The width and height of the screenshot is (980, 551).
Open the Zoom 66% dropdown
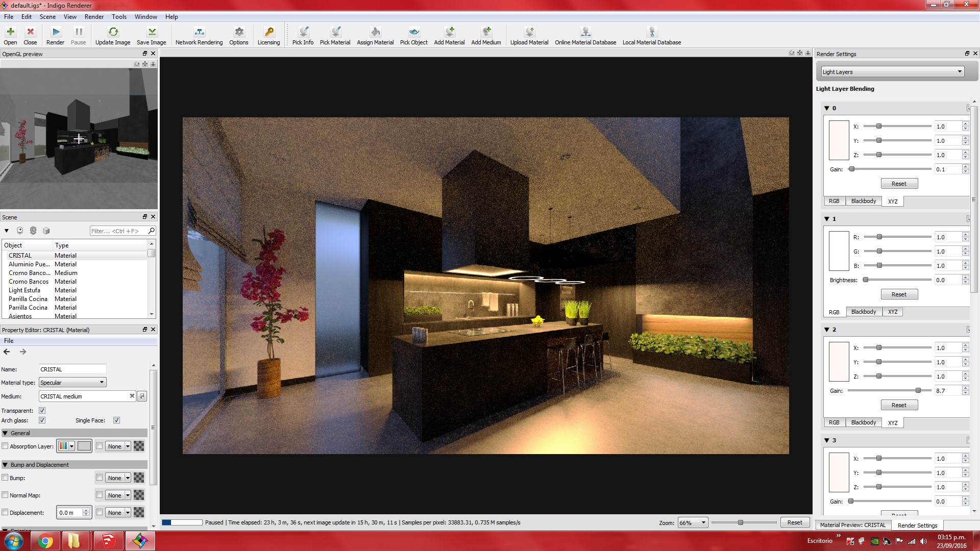coord(692,522)
